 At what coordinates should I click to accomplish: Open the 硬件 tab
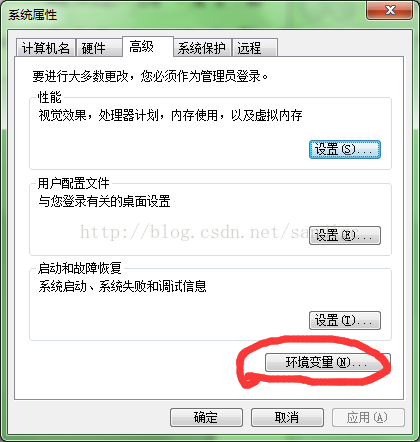(99, 48)
